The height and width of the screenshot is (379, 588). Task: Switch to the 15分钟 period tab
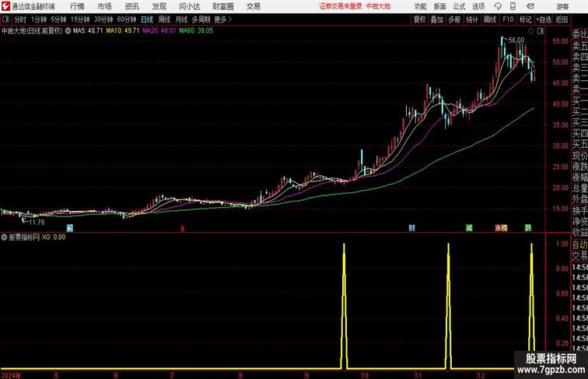80,19
